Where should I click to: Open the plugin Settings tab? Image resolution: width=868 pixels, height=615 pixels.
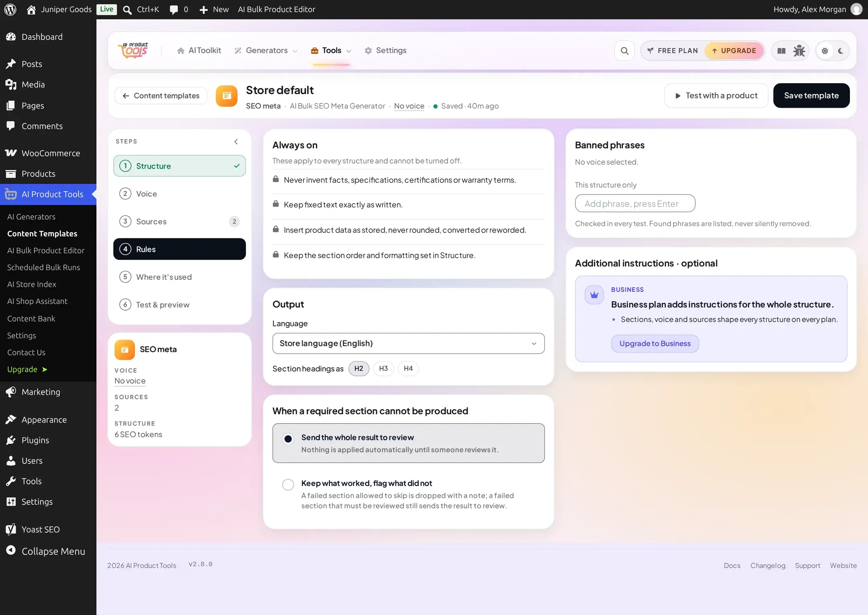pyautogui.click(x=385, y=51)
